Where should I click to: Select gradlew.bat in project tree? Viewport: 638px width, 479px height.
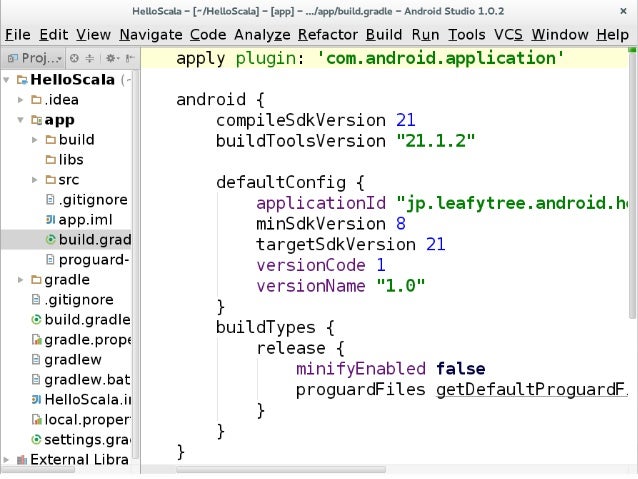pos(87,380)
